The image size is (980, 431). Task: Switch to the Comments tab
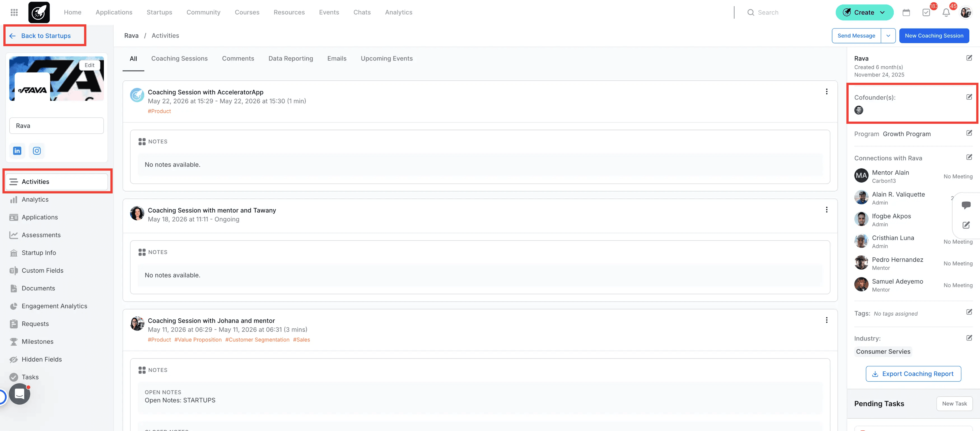[x=238, y=59]
